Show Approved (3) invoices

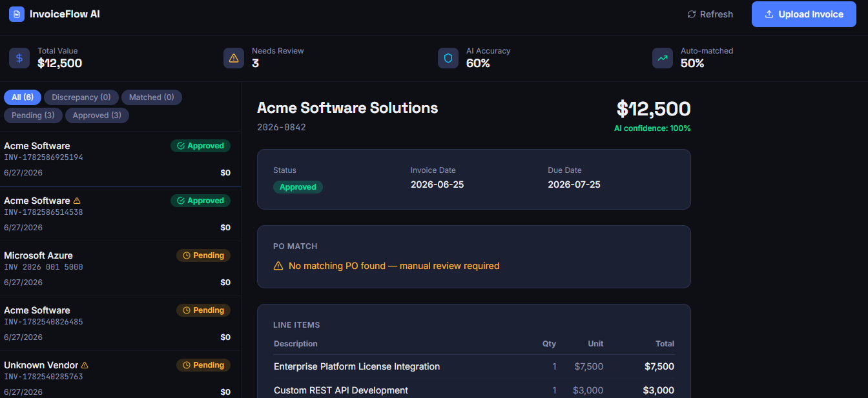point(97,115)
